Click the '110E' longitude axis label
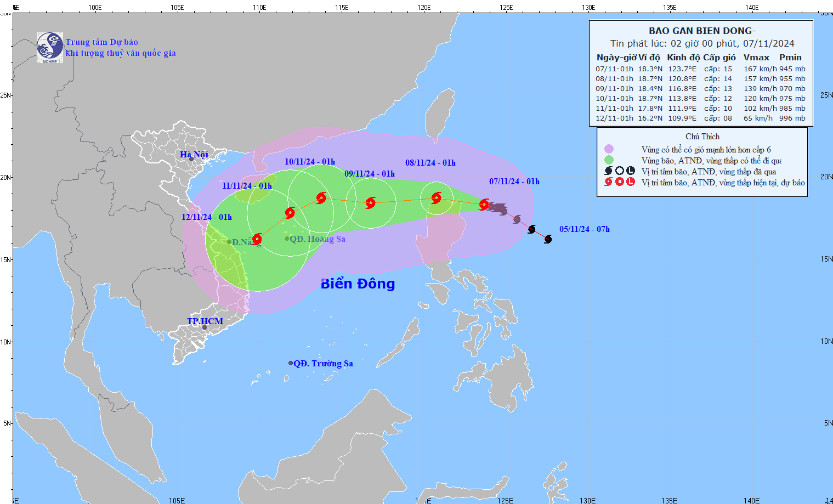The width and height of the screenshot is (833, 504). [x=259, y=8]
